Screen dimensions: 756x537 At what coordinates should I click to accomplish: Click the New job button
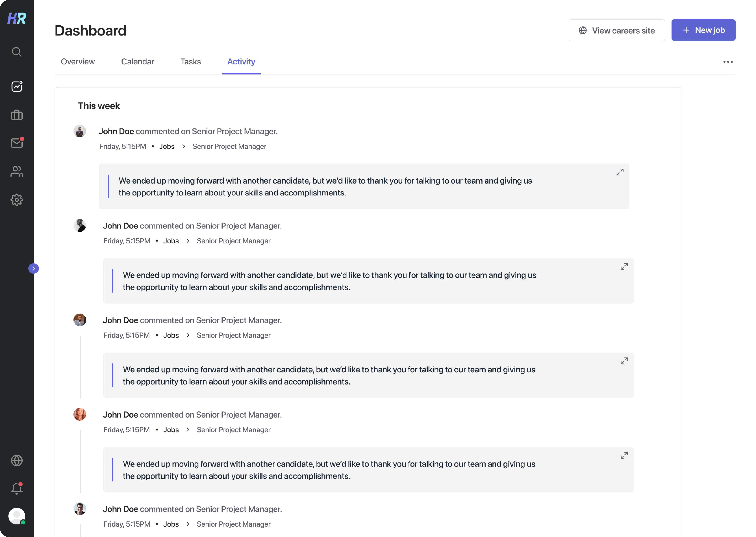point(703,30)
